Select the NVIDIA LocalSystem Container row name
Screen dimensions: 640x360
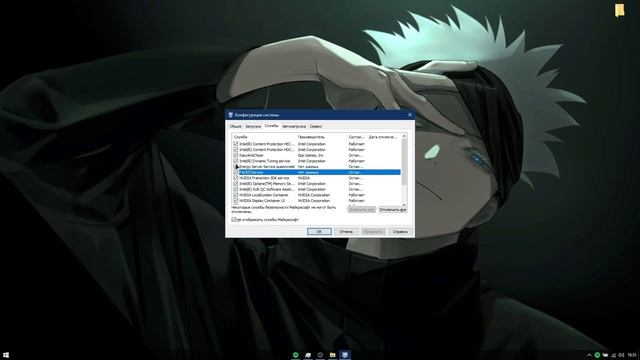(x=264, y=195)
